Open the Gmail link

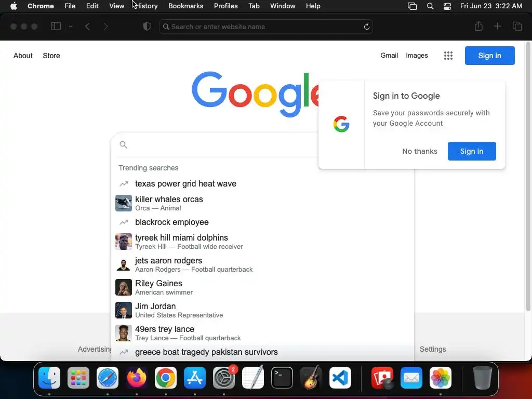pos(389,55)
